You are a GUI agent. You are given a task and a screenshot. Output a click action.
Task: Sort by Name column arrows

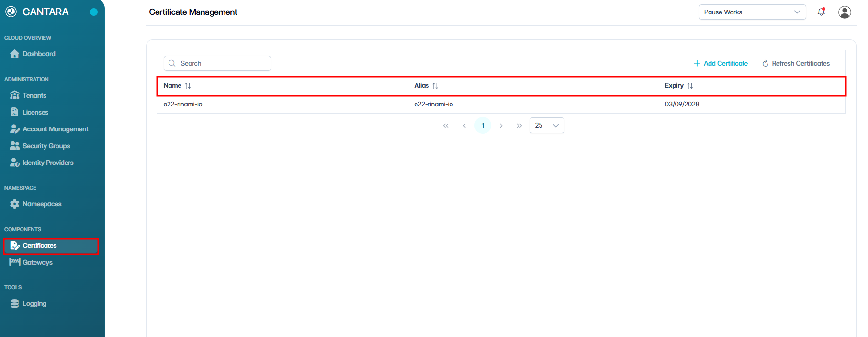188,86
